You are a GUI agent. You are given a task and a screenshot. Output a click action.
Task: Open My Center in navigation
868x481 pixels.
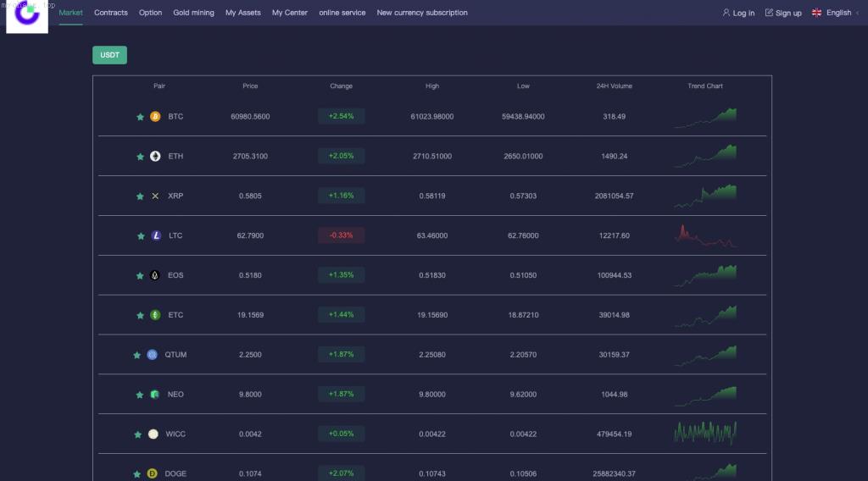pyautogui.click(x=290, y=13)
